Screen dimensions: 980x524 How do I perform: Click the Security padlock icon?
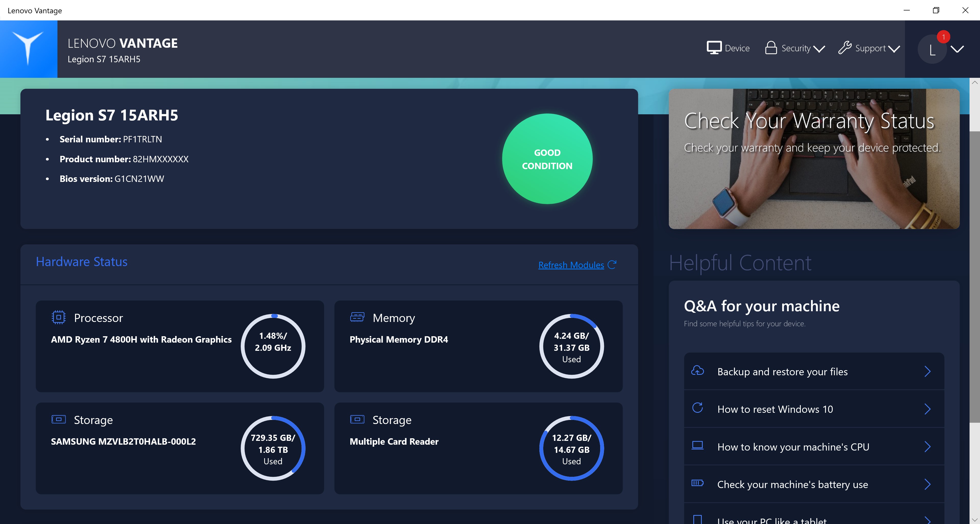point(771,48)
